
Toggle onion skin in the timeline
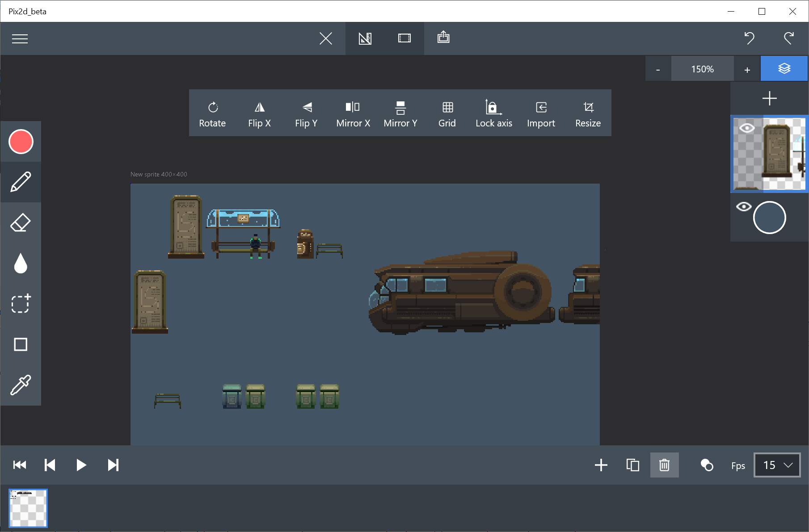tap(706, 465)
